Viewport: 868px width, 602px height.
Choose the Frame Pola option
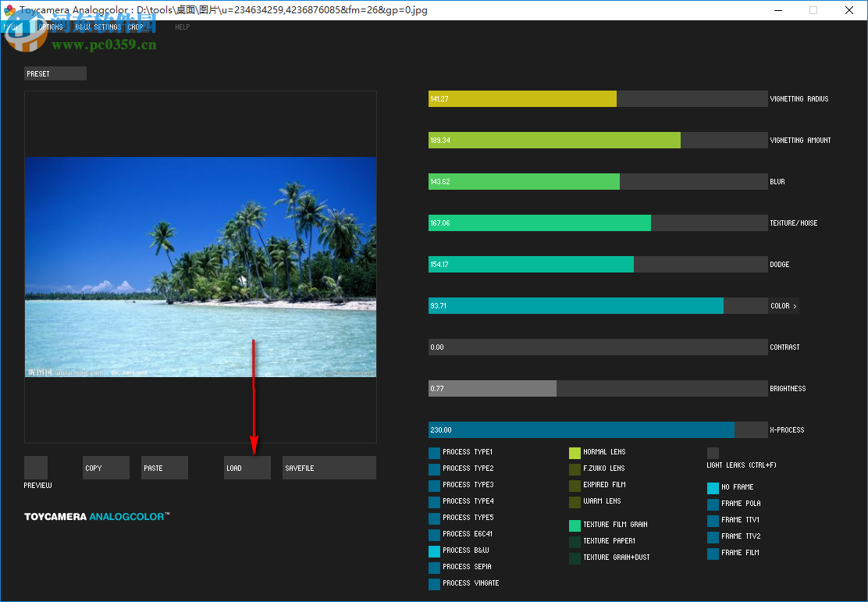point(713,504)
